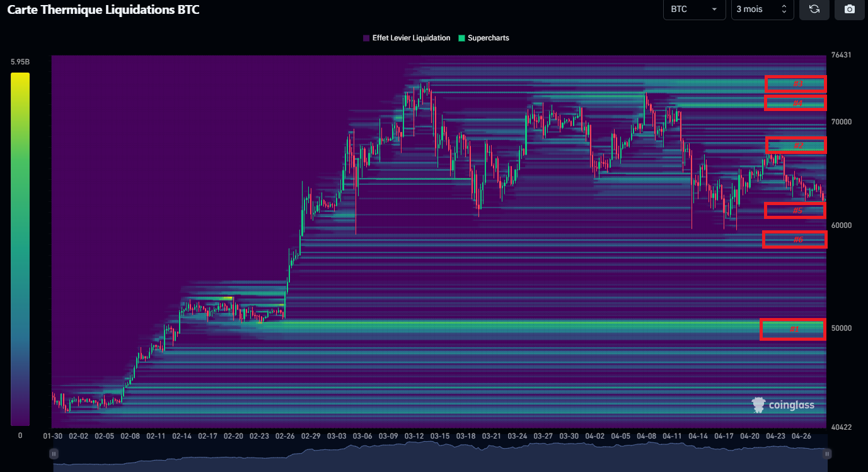The width and height of the screenshot is (868, 472).
Task: Open the BTC coin selector dropdown
Action: [695, 9]
